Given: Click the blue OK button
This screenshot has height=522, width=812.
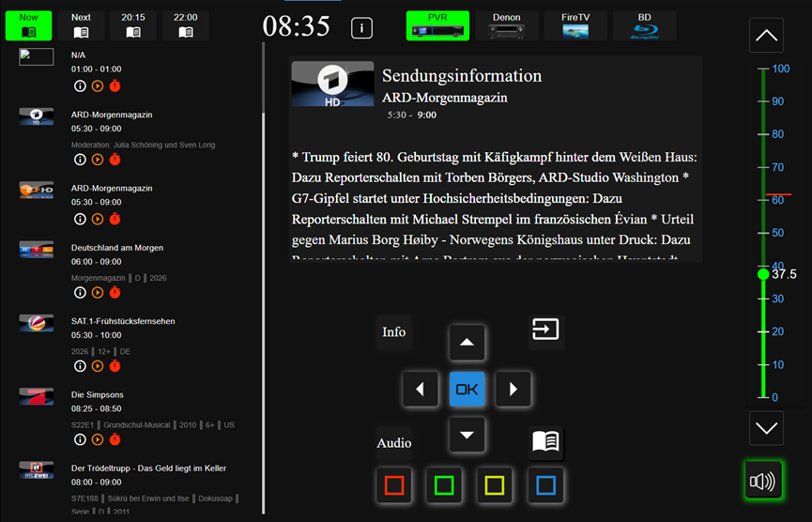Looking at the screenshot, I should pyautogui.click(x=467, y=389).
